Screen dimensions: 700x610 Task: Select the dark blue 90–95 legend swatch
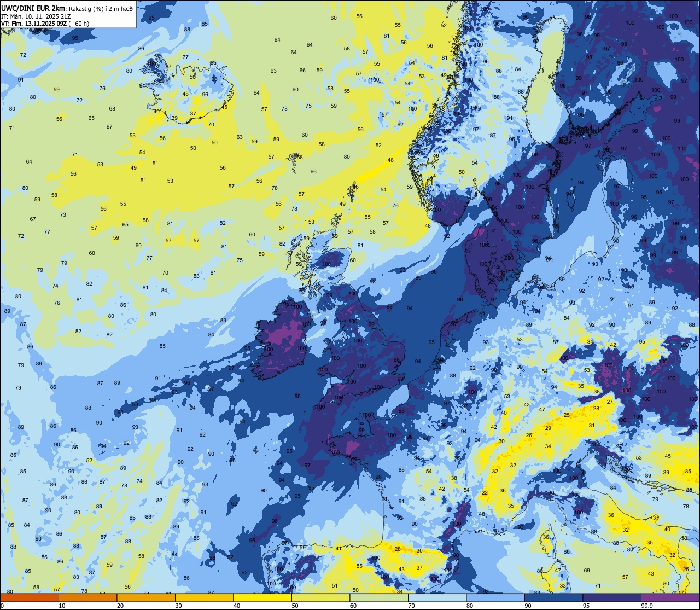(553, 598)
